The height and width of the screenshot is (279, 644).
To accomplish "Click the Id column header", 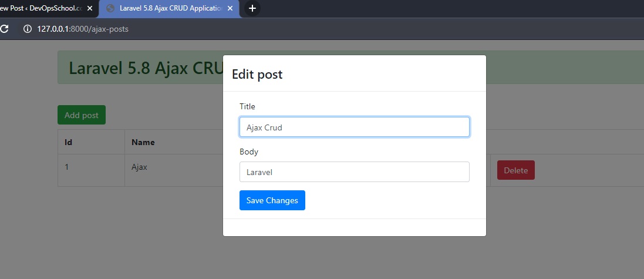I will click(x=68, y=142).
